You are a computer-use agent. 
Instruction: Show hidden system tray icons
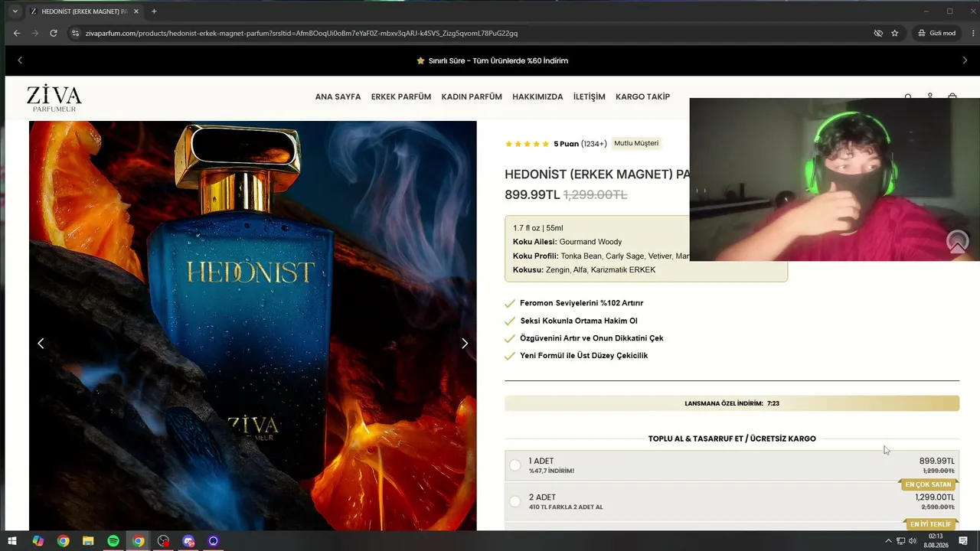click(x=888, y=541)
